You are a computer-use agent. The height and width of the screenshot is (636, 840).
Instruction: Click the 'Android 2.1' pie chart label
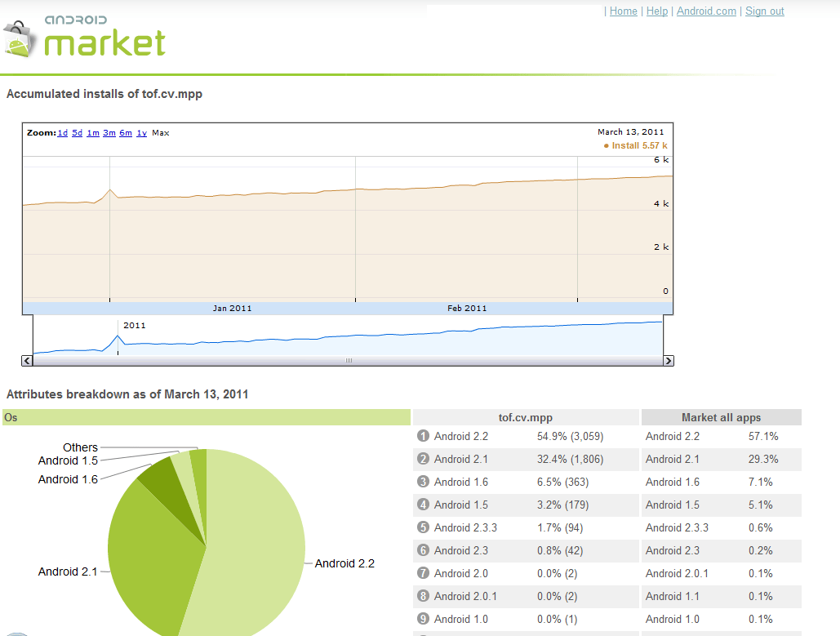68,572
